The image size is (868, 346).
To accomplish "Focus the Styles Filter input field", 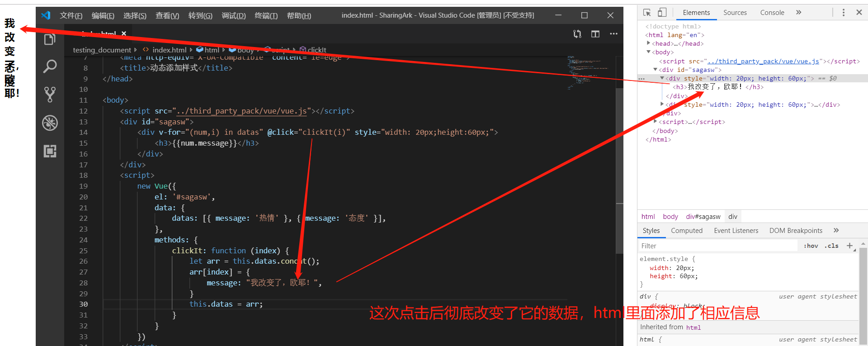I will click(x=718, y=246).
